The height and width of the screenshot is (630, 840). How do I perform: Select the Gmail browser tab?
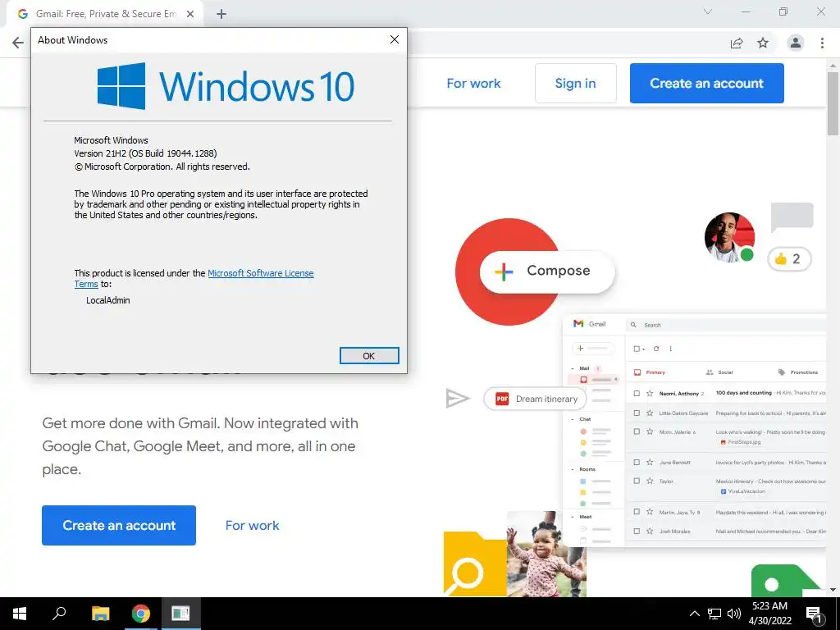coord(105,15)
